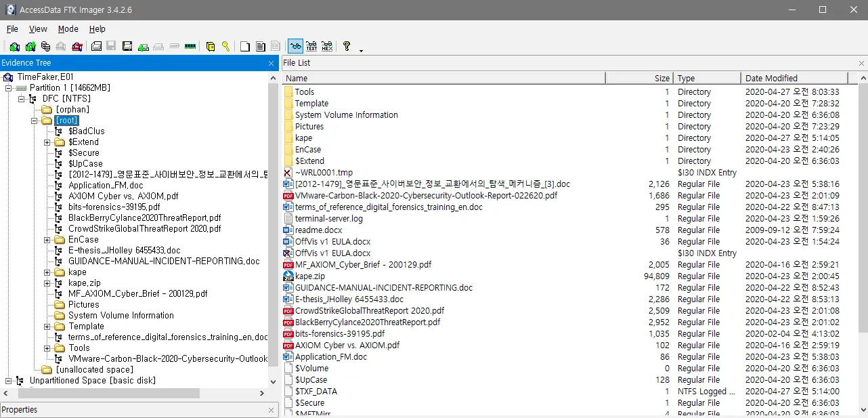Click the document icon beside terminal-server.log

click(288, 218)
